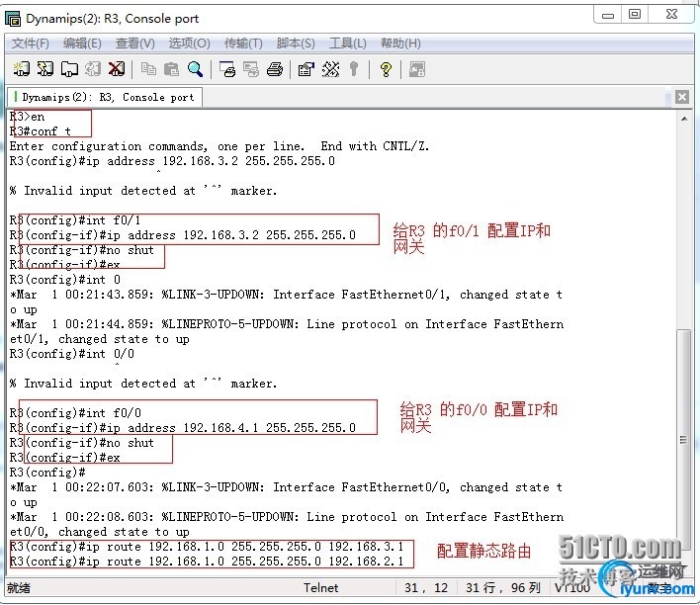Screen dimensions: 700x605
Task: Open the 传输(T) menu
Action: 244,43
